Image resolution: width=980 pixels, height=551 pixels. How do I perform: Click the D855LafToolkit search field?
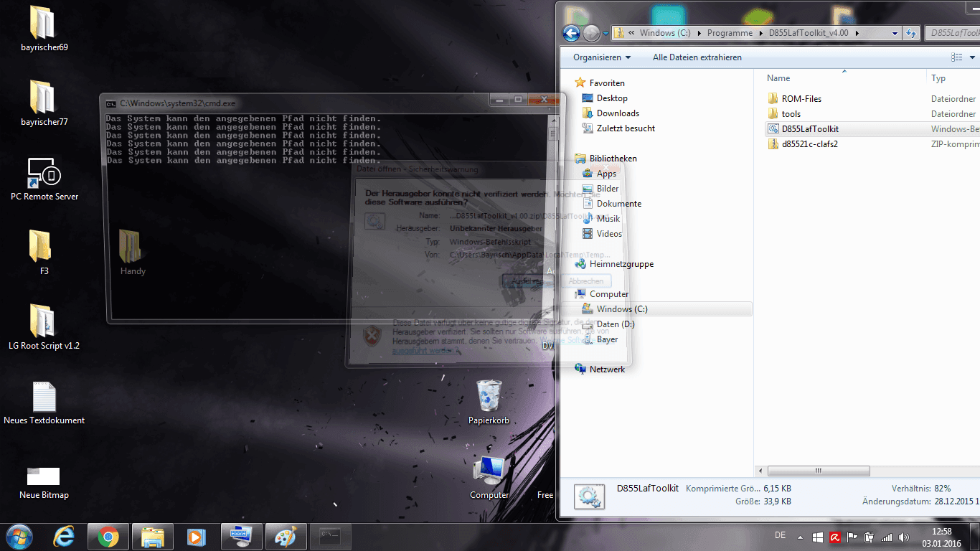coord(951,33)
